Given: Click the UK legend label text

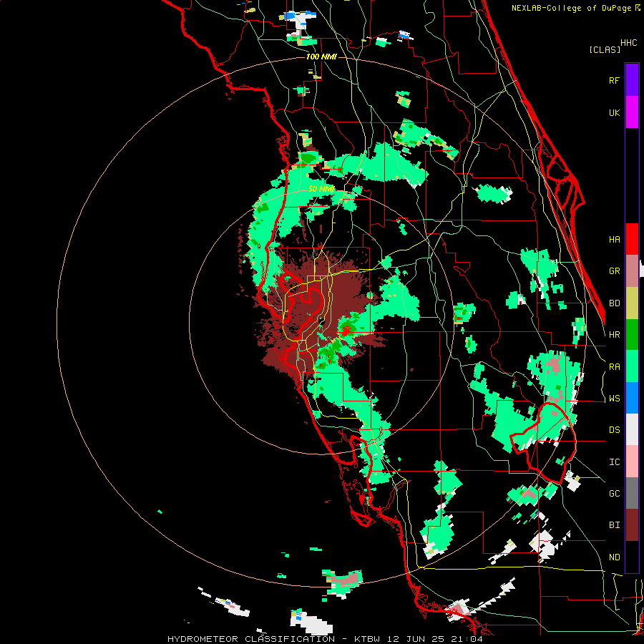Looking at the screenshot, I should point(614,112).
